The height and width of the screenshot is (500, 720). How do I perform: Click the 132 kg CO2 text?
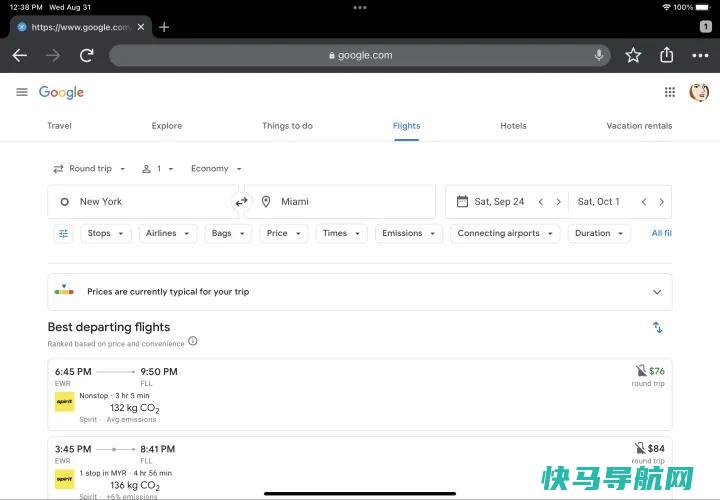(x=135, y=408)
